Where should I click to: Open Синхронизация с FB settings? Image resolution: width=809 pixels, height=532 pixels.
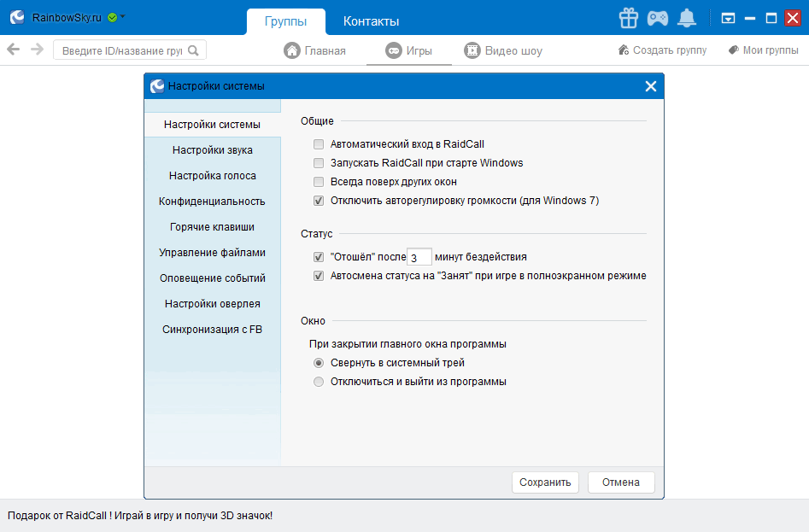click(212, 330)
